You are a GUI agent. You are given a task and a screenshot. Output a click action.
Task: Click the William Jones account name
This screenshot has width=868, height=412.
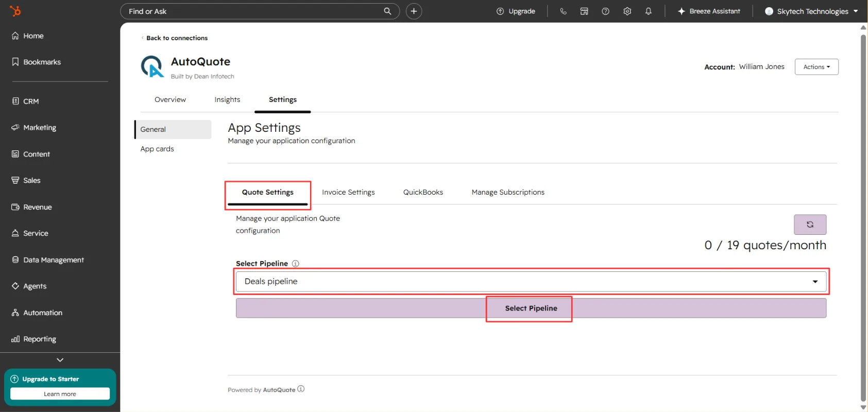pos(761,67)
